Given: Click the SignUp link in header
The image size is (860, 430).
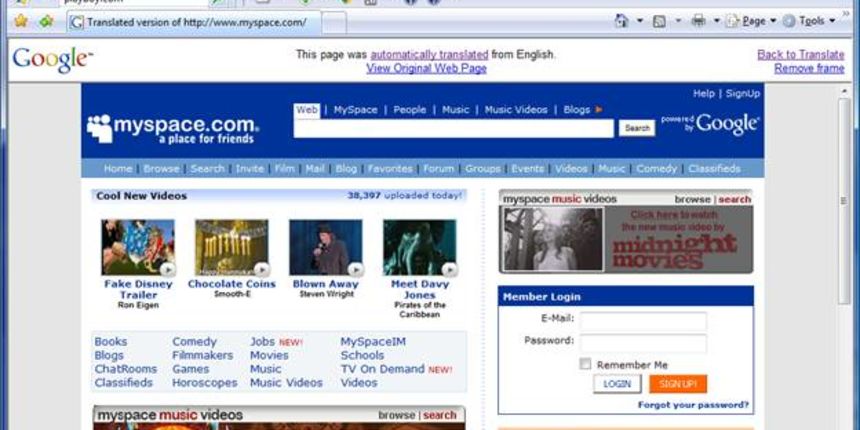Looking at the screenshot, I should tap(743, 93).
